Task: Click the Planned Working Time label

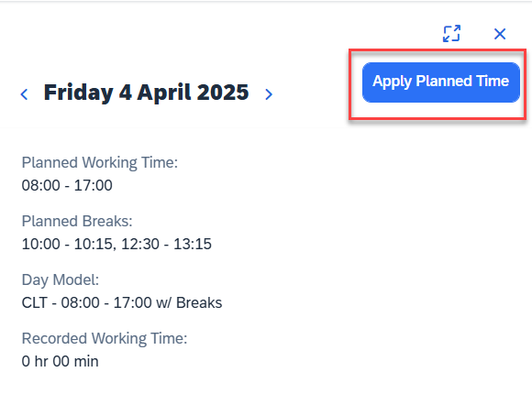Action: click(x=100, y=162)
